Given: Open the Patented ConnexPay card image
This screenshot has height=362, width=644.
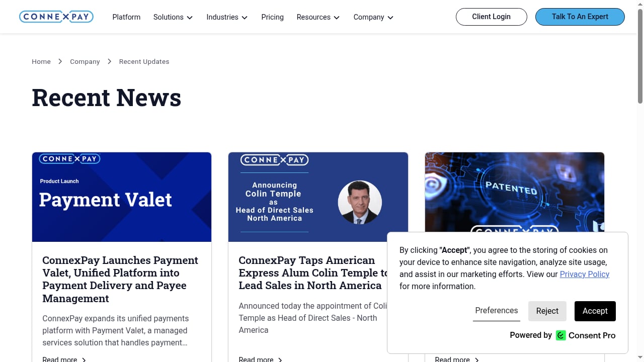Looking at the screenshot, I should click(514, 192).
